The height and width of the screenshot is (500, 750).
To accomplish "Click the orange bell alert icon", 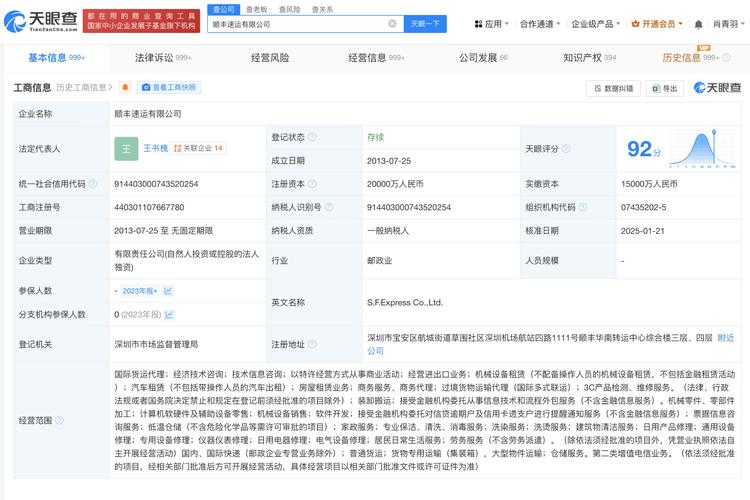I will [x=125, y=88].
